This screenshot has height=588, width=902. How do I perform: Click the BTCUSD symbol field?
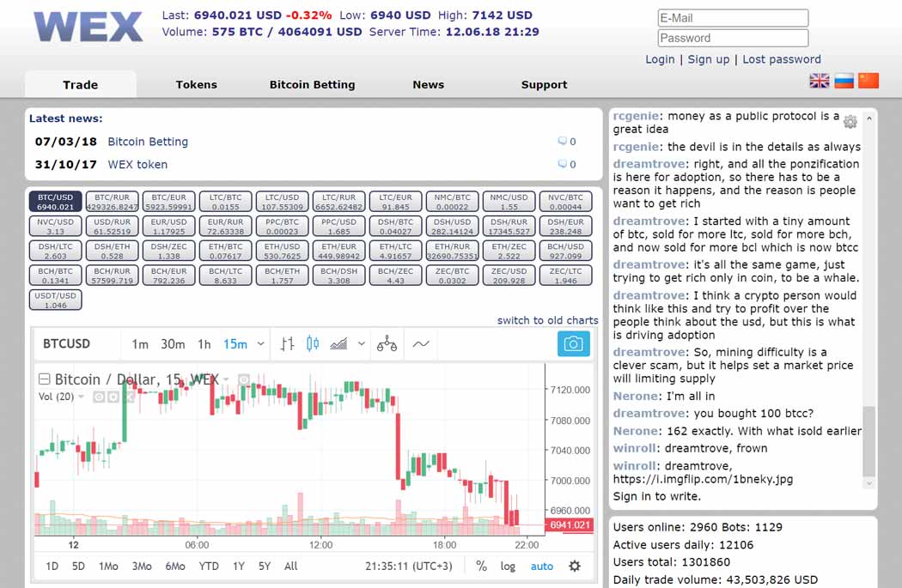click(x=67, y=343)
